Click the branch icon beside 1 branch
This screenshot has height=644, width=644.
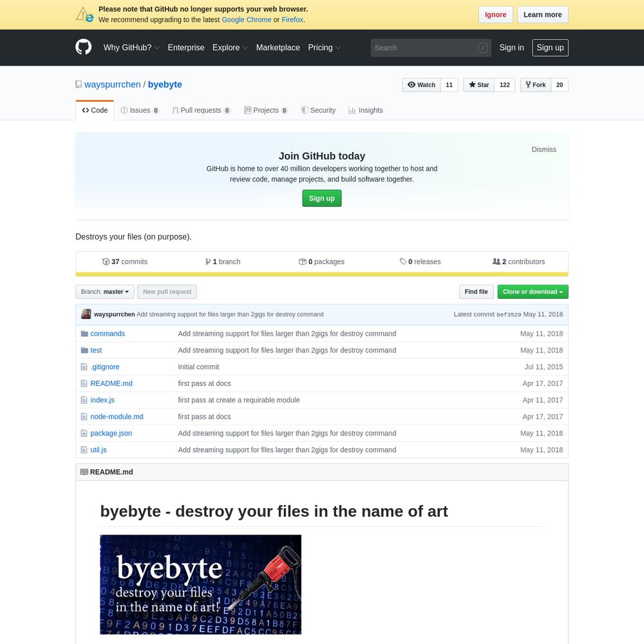click(x=208, y=261)
